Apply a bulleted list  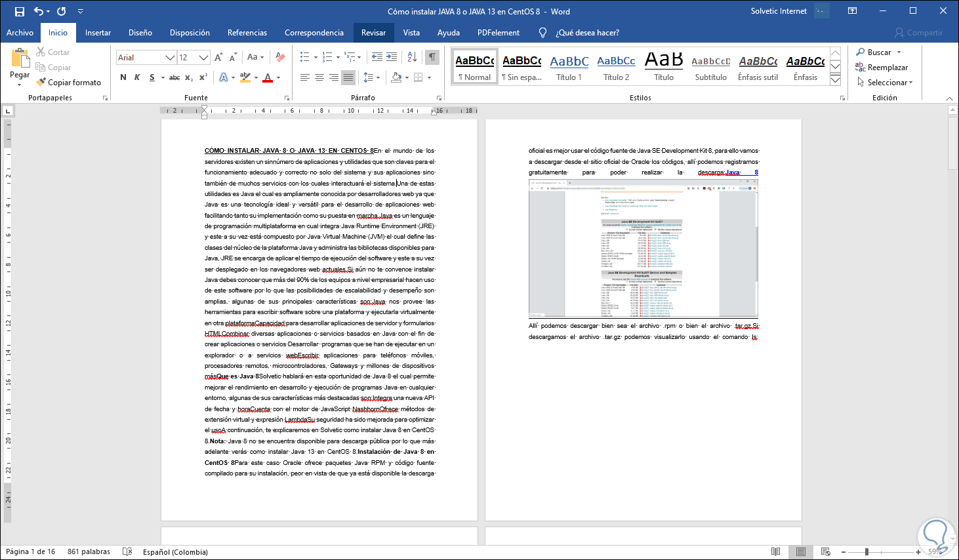click(305, 57)
